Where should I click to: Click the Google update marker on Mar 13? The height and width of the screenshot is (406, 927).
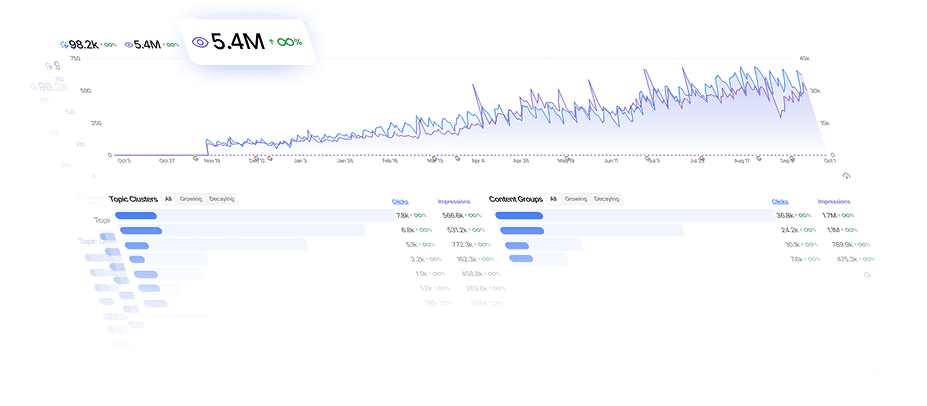pyautogui.click(x=433, y=158)
